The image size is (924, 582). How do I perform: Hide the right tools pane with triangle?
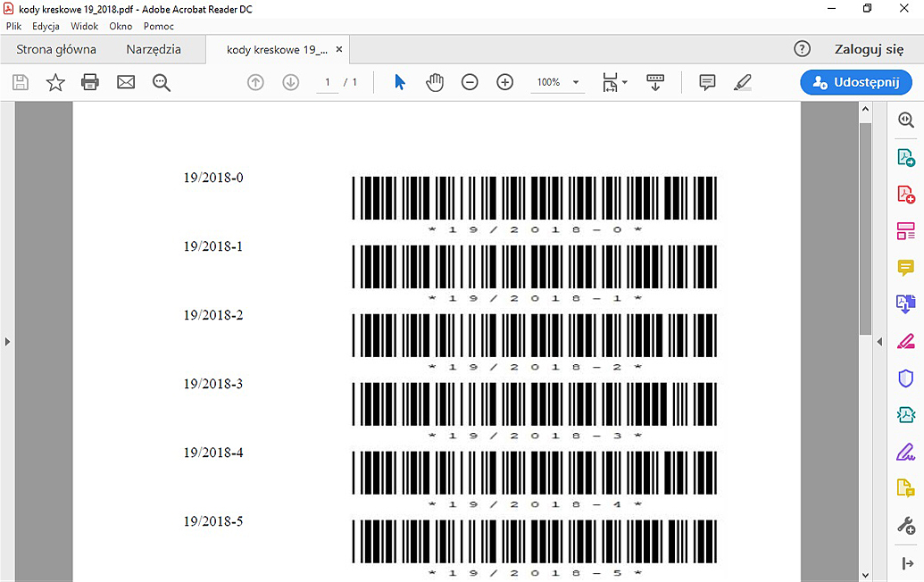point(879,342)
